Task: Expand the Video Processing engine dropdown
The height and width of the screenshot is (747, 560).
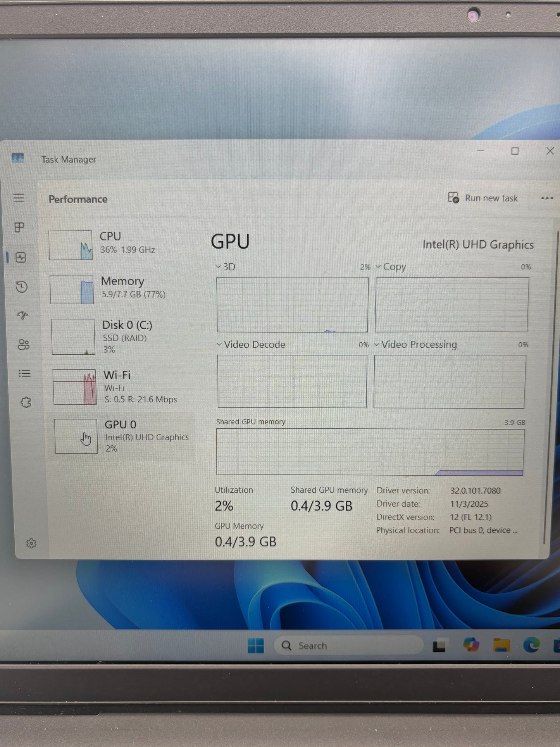Action: point(376,344)
